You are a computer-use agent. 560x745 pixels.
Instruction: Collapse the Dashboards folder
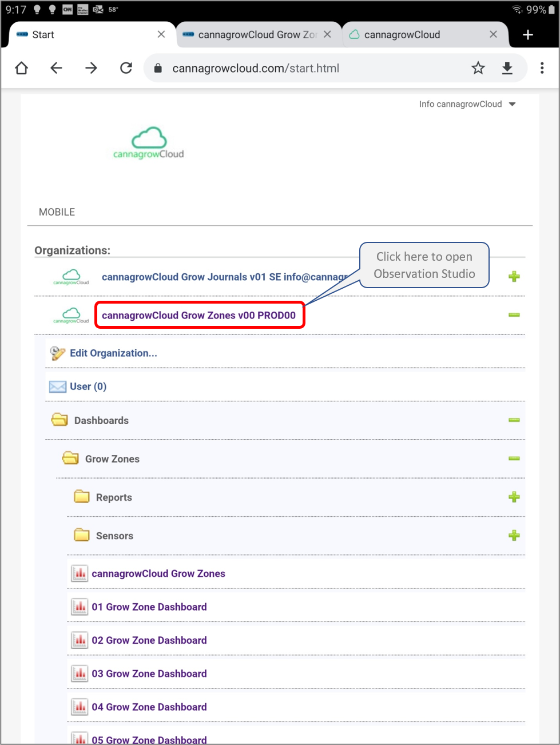tap(514, 420)
